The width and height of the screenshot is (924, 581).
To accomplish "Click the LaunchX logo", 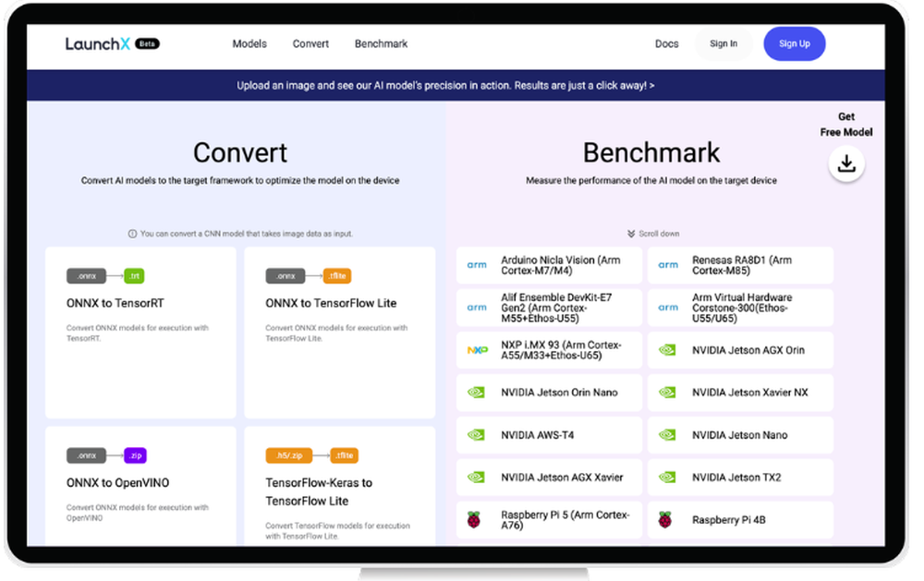I will pyautogui.click(x=97, y=43).
